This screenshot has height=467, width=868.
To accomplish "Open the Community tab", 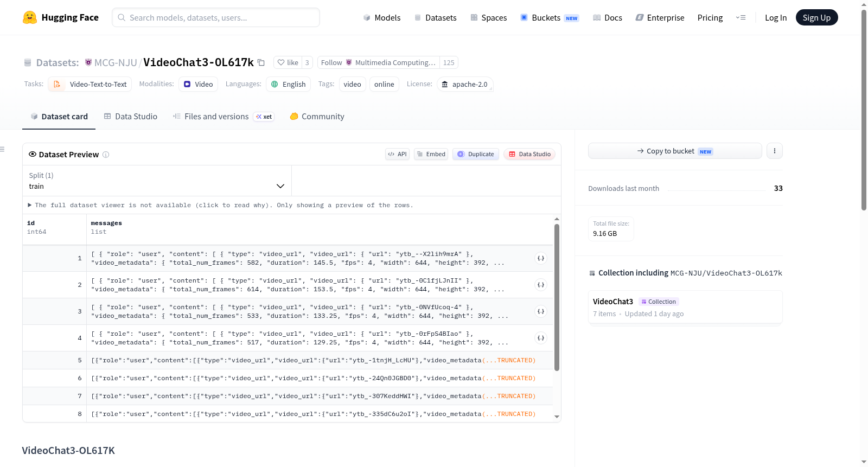I will click(x=317, y=117).
